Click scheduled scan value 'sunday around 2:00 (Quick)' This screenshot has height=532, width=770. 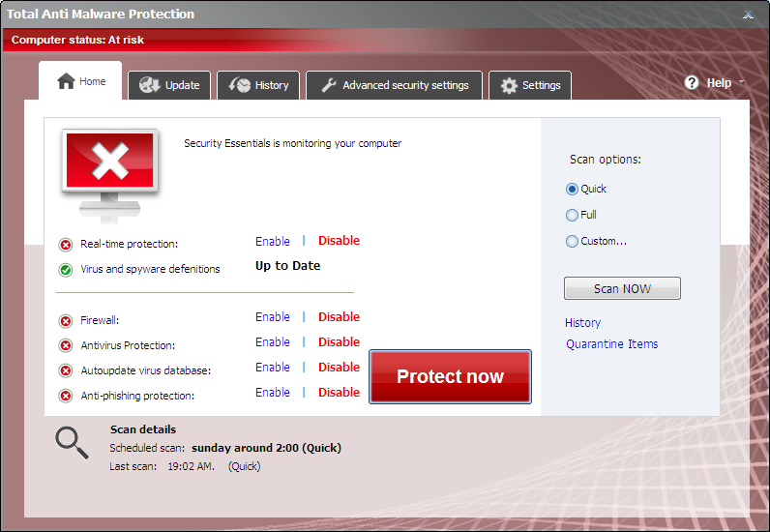266,448
